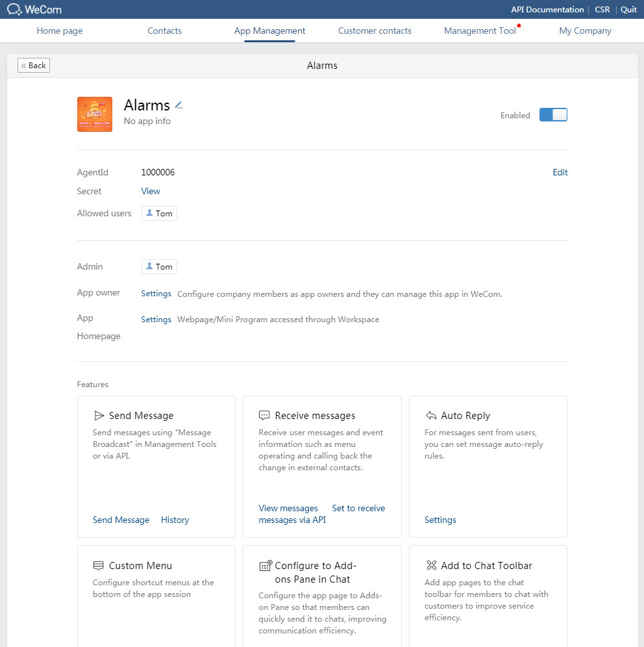The width and height of the screenshot is (644, 647).
Task: Click the Tom tag next to Admin
Action: [159, 266]
